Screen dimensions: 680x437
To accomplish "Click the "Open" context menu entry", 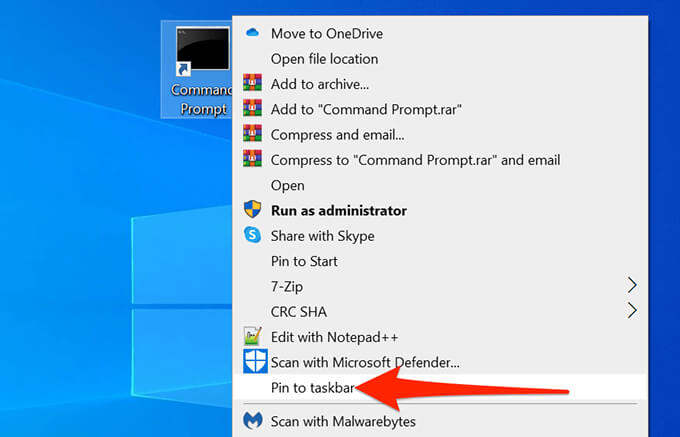I will click(x=440, y=186).
